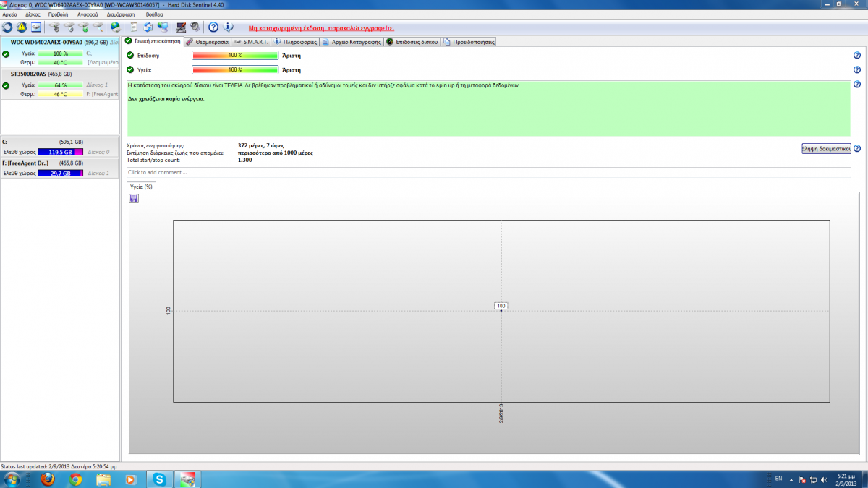This screenshot has height=488, width=868.
Task: Open Google Chrome from the taskbar
Action: 76,479
